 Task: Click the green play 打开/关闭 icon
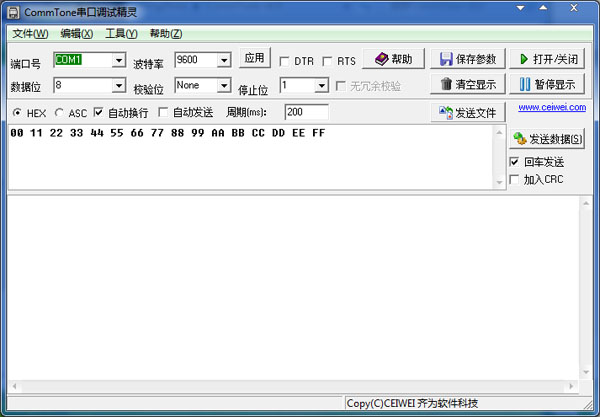524,59
